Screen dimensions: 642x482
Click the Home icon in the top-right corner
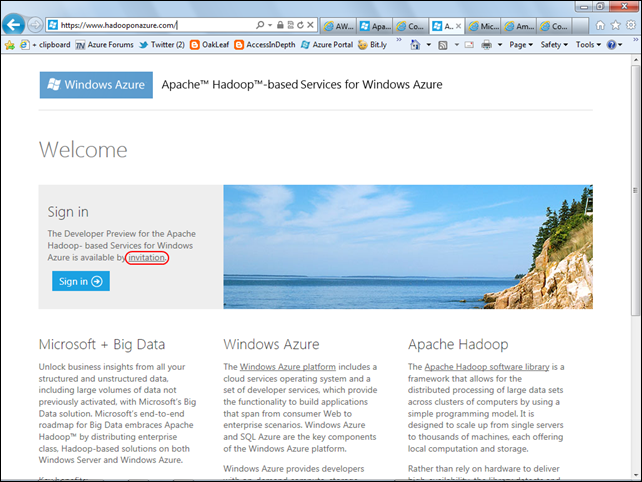click(600, 25)
